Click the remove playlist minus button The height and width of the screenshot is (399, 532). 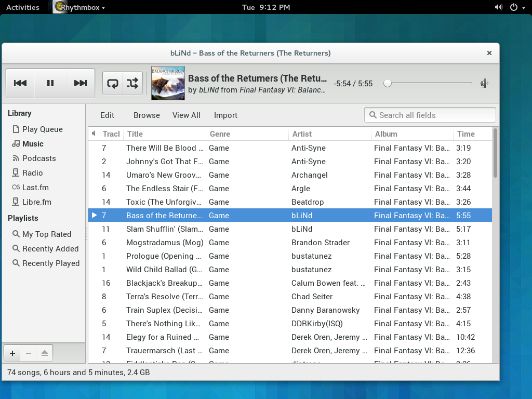(x=29, y=353)
